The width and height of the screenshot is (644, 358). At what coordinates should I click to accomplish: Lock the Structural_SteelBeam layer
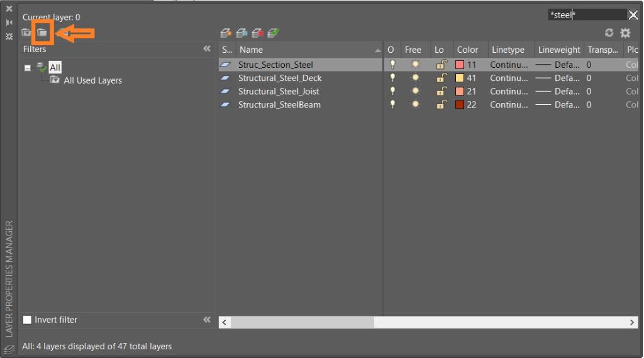[441, 104]
